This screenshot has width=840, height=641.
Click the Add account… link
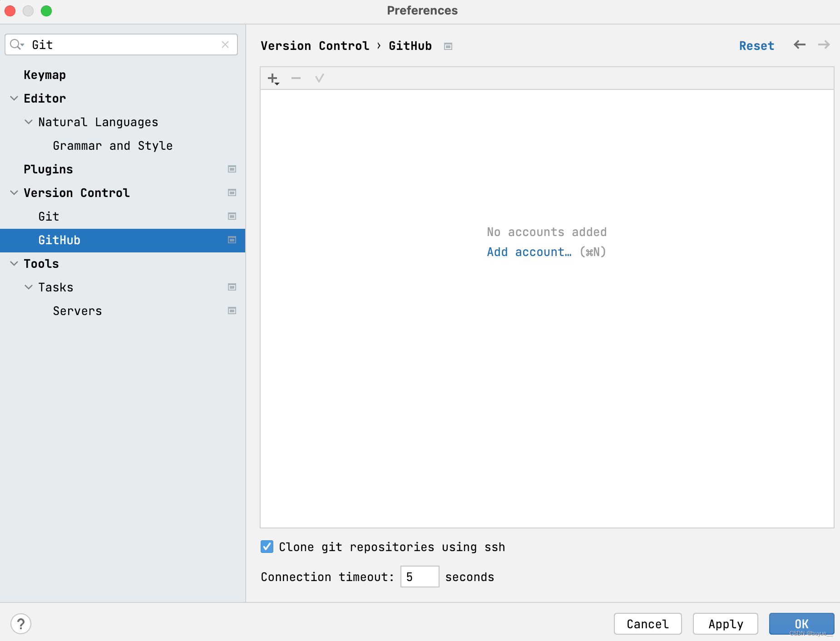(x=529, y=252)
